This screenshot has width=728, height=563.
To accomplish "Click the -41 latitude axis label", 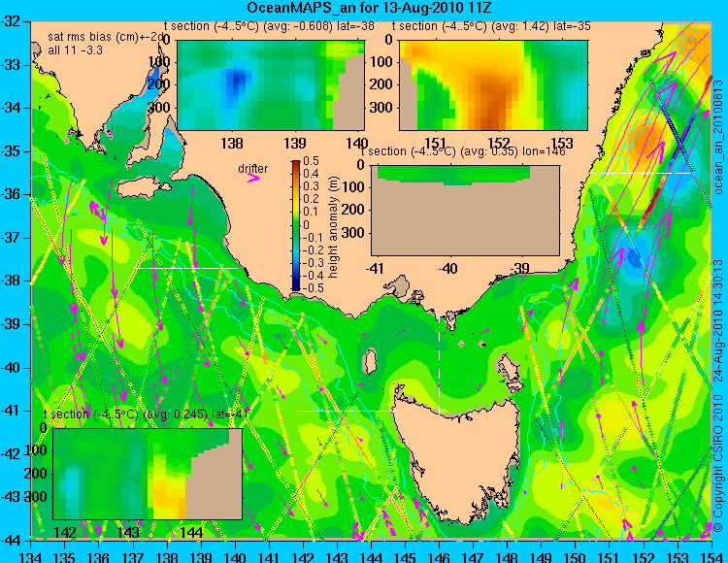I will (x=11, y=412).
